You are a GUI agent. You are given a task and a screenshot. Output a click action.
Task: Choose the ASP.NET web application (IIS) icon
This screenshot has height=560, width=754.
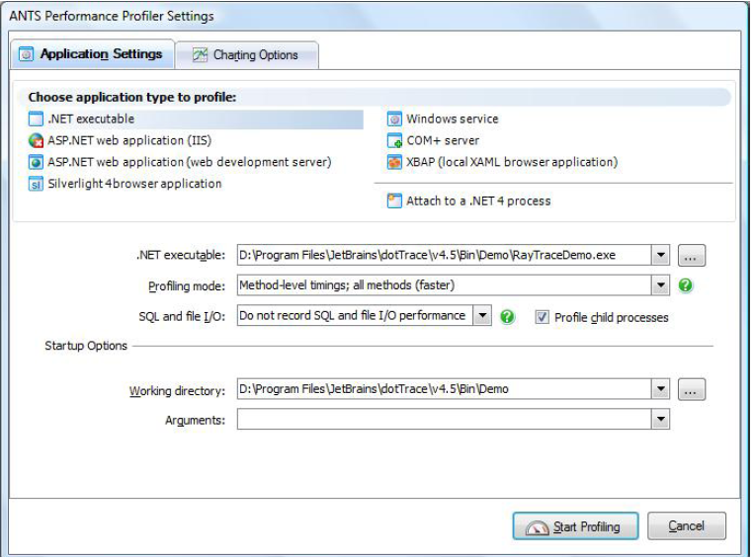pos(37,141)
